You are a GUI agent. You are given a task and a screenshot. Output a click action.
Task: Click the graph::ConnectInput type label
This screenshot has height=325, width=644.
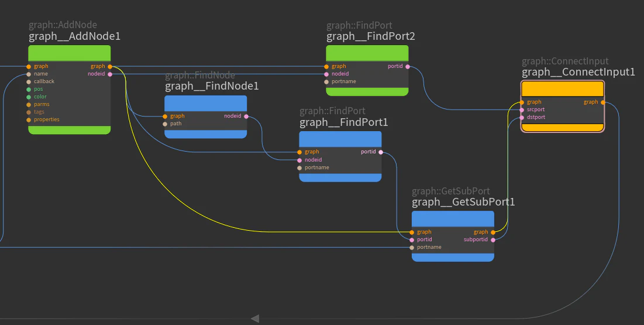tap(565, 61)
